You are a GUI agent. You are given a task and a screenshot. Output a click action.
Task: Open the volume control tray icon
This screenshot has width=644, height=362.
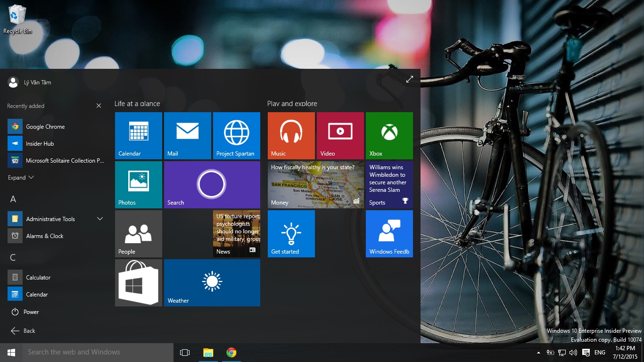(573, 353)
